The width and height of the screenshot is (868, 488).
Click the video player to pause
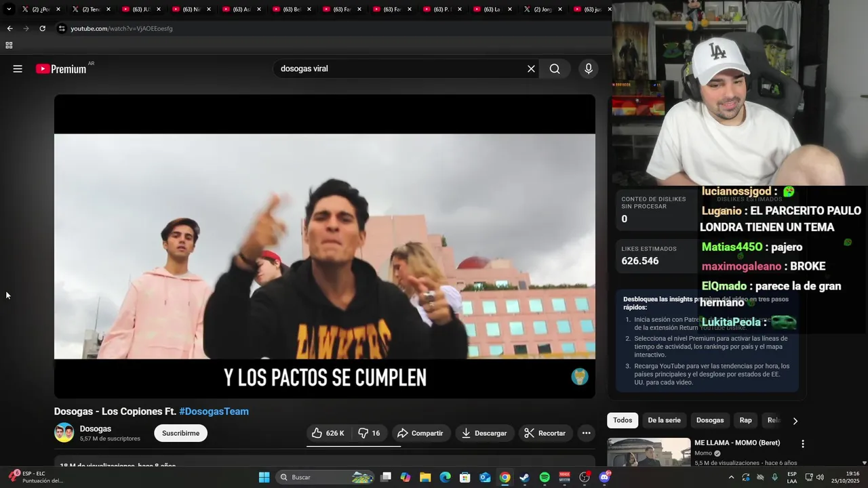(x=325, y=246)
